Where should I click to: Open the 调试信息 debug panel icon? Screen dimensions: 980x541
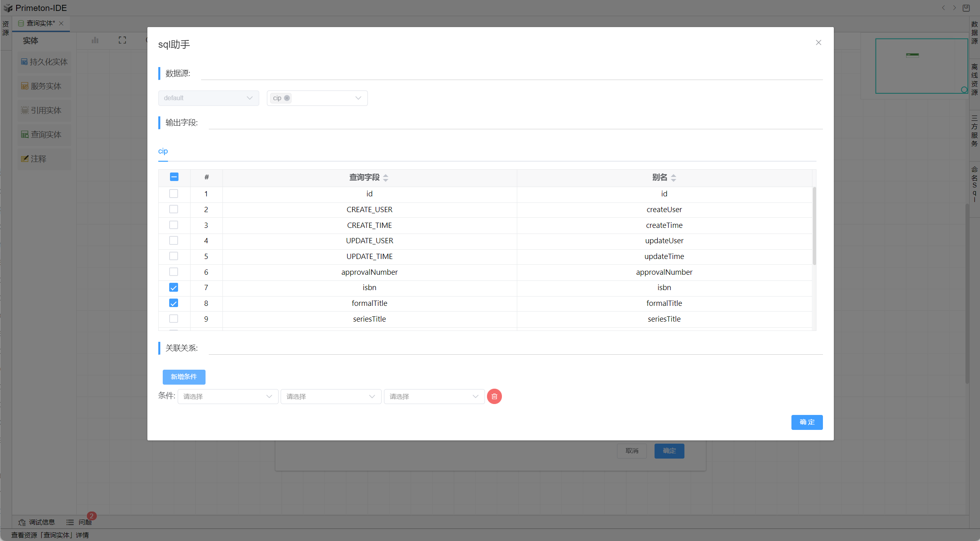(x=22, y=522)
